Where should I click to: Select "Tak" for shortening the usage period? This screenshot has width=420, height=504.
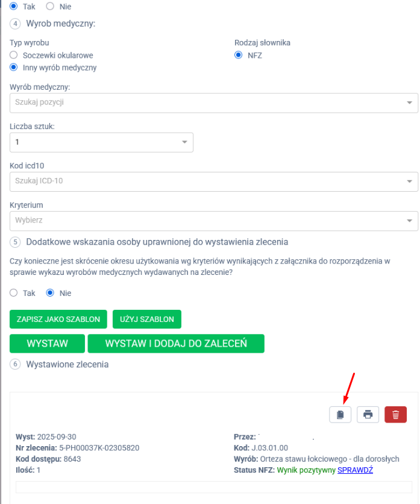click(x=14, y=293)
